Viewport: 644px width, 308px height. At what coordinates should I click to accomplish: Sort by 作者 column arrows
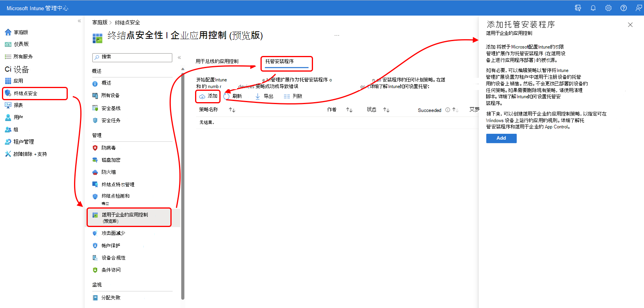click(x=349, y=110)
